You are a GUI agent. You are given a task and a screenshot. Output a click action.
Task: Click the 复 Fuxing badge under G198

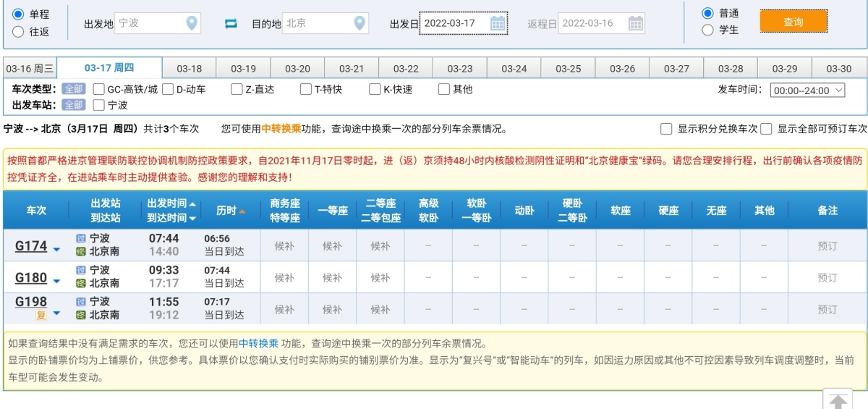coord(41,315)
